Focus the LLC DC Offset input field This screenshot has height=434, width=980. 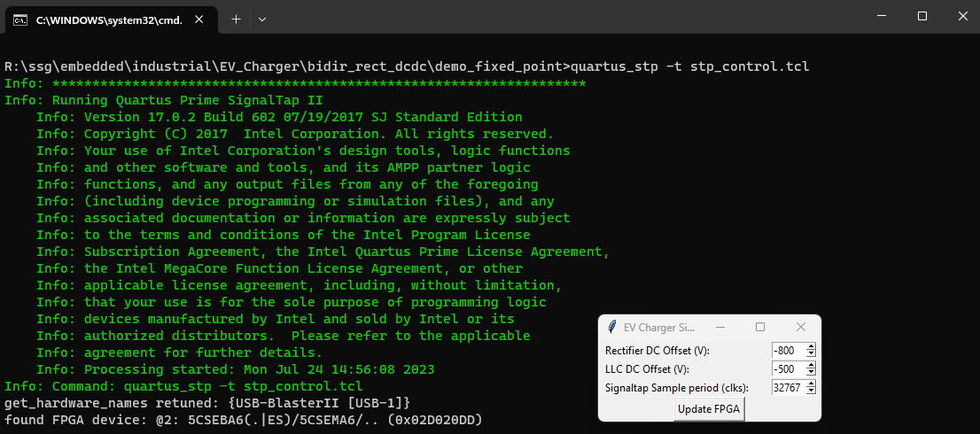tap(788, 369)
